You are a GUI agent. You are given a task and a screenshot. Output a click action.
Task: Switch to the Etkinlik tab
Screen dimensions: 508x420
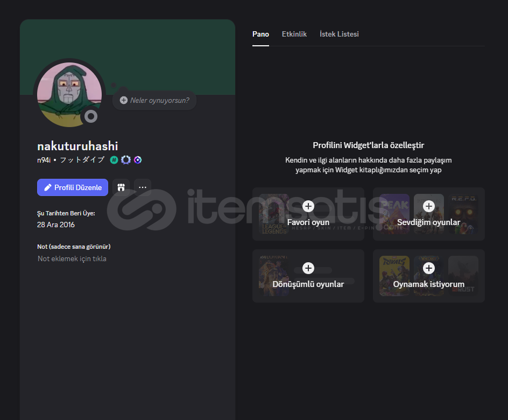[x=294, y=34]
